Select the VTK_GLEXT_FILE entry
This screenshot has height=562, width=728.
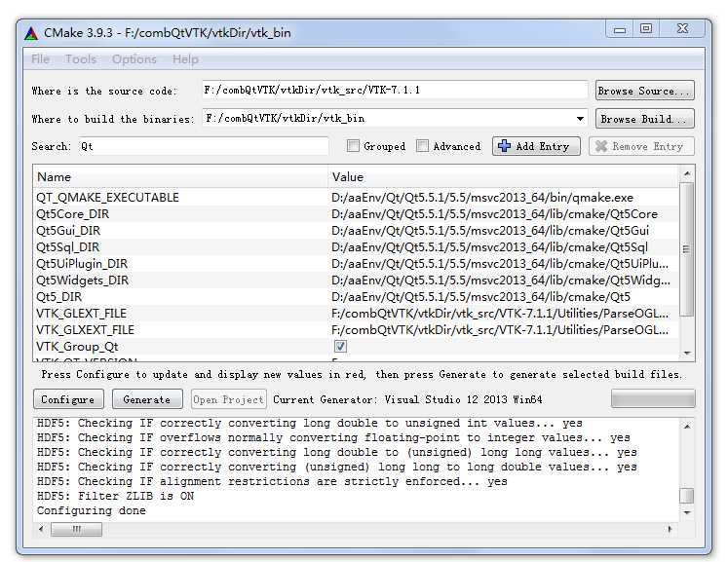click(x=81, y=314)
